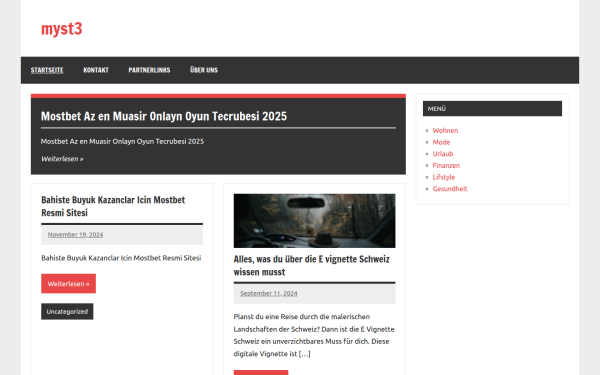Click the Menü widget heading
The width and height of the screenshot is (600, 375).
tap(492, 109)
